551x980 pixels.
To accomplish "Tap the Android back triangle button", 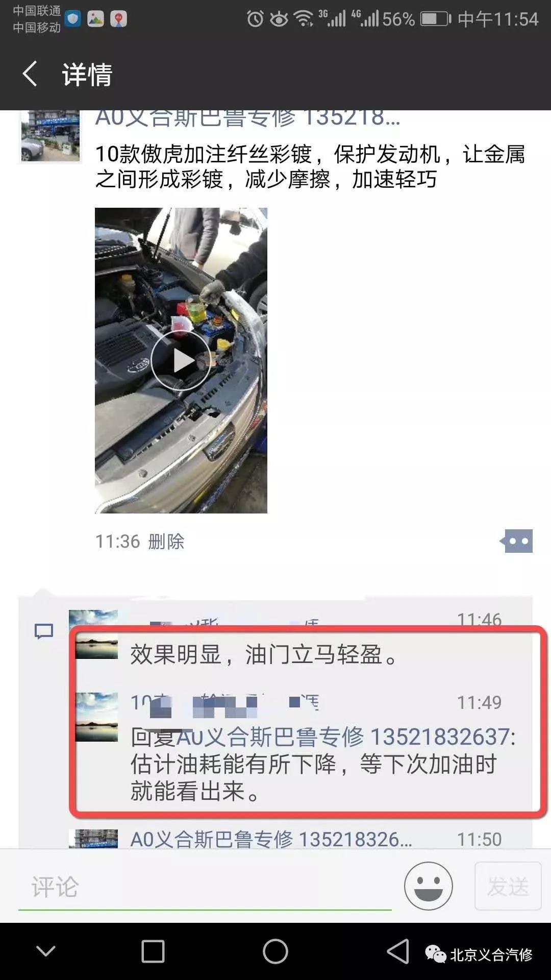I will (x=397, y=952).
